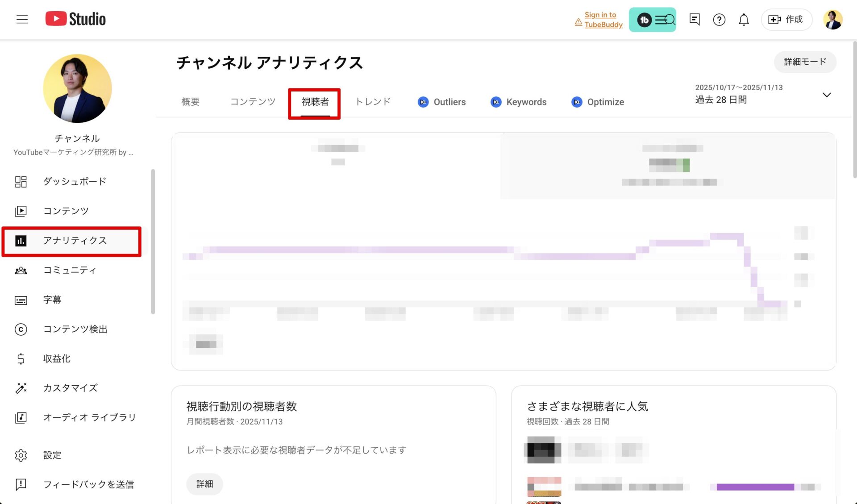Click the TubeBuddy search toolbar icon

click(652, 20)
